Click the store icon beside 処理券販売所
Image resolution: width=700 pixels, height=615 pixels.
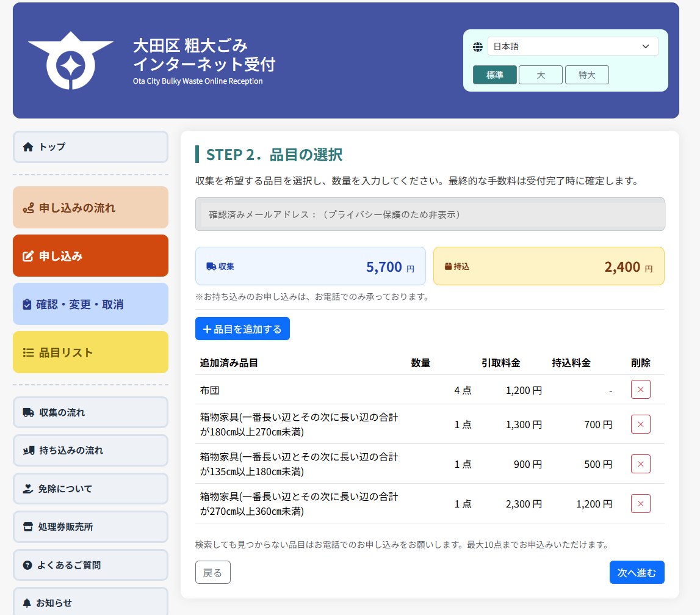27,526
